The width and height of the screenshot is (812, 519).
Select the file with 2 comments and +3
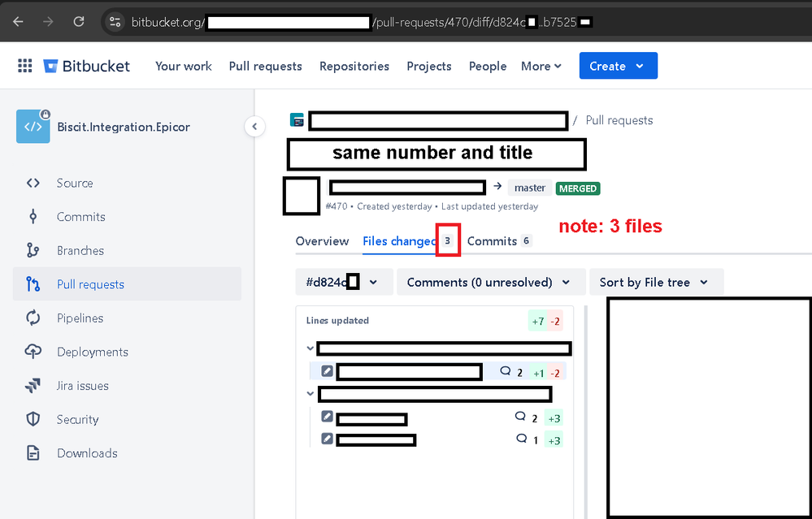click(438, 418)
